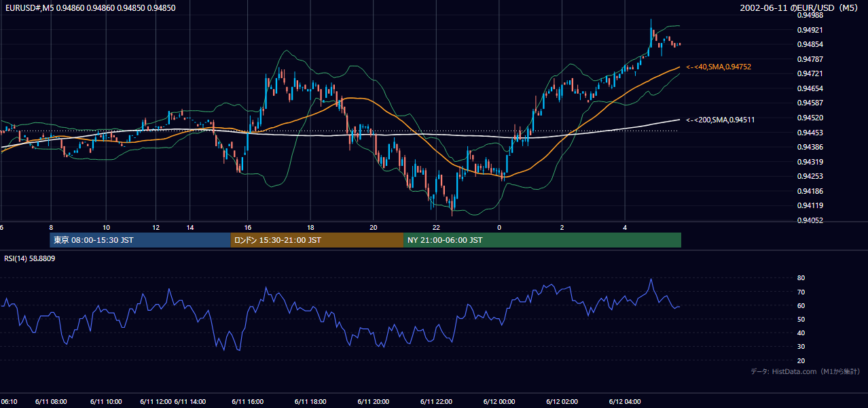
Task: Click the bottom date label 6/11 20:00
Action: coord(373,402)
